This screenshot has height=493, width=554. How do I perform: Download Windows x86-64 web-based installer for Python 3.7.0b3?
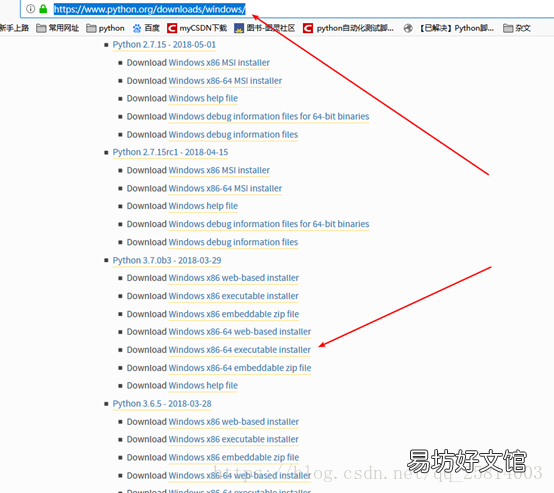[x=240, y=332]
